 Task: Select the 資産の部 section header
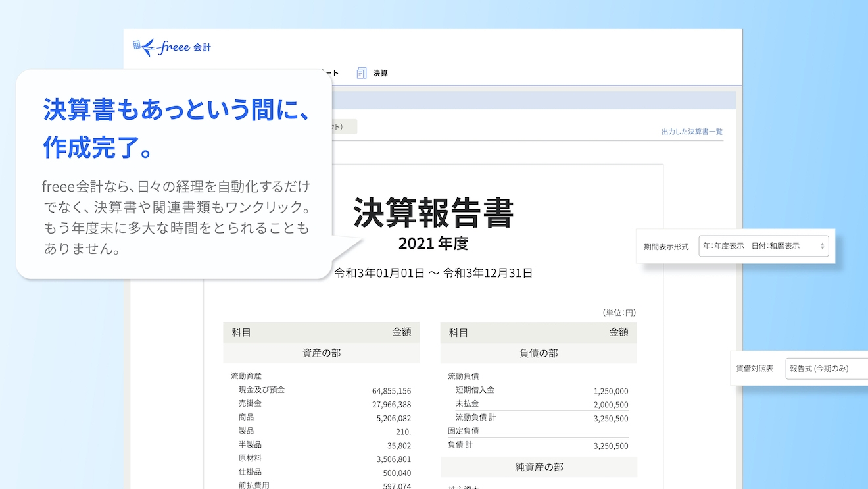coord(322,353)
